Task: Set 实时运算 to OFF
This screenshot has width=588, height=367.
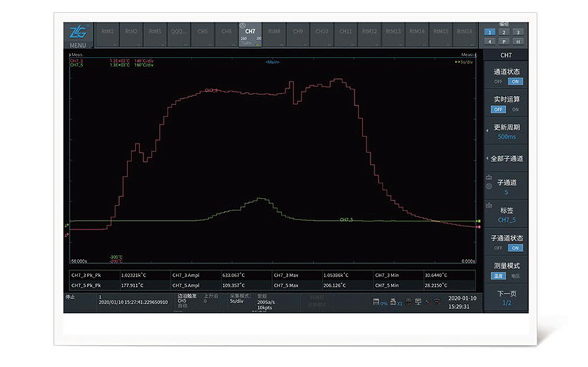Action: click(x=498, y=109)
